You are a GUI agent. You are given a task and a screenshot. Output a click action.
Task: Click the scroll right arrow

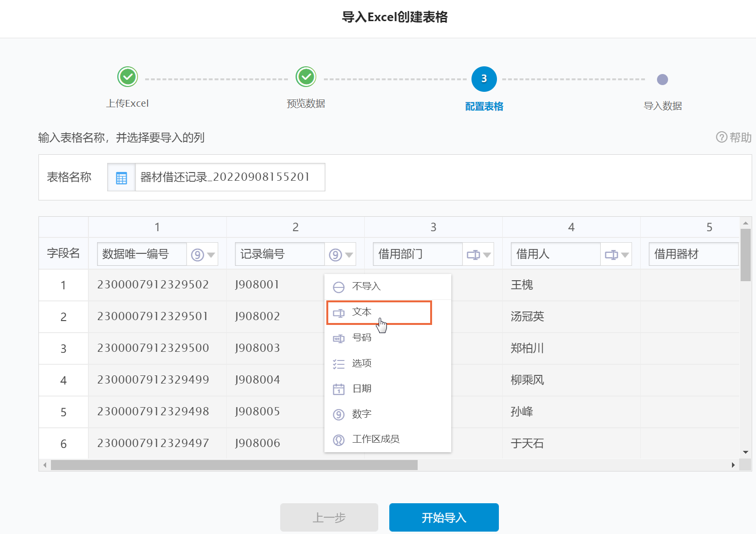point(733,465)
